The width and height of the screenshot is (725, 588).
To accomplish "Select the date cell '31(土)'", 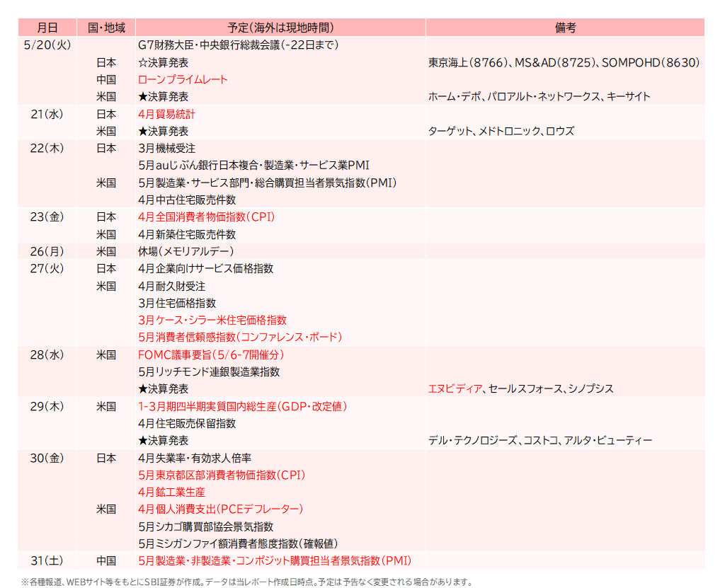I will tap(47, 560).
